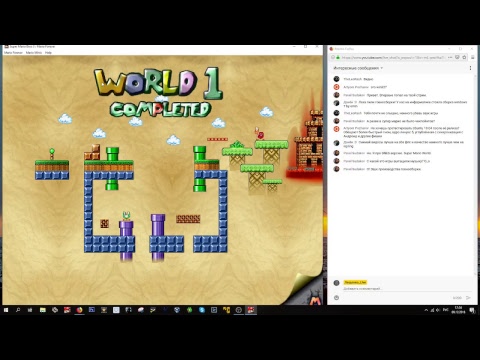This screenshot has height=360, width=480.
Task: Click the keyboard language indicator in tray
Action: (x=445, y=310)
